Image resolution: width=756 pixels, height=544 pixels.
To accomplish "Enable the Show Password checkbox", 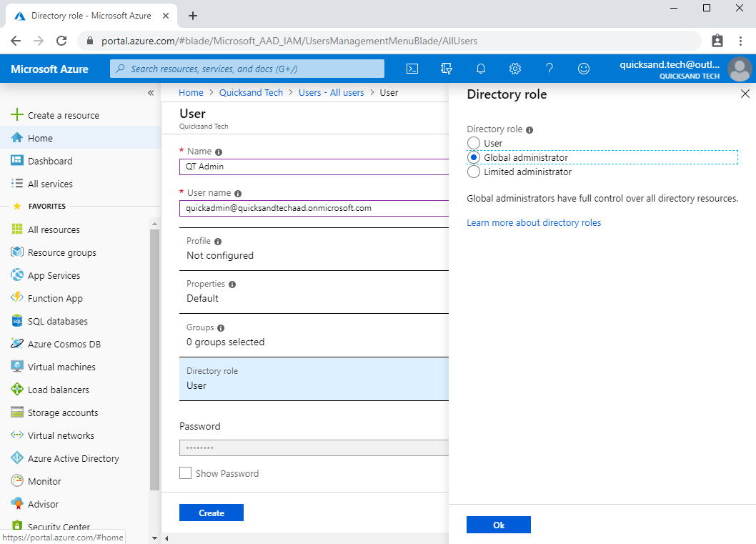I will click(185, 473).
